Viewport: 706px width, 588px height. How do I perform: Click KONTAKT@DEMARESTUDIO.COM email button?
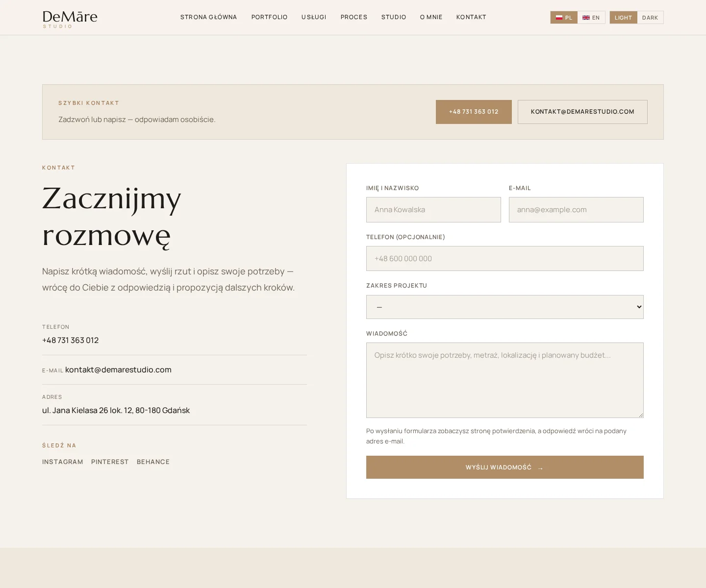click(x=582, y=112)
